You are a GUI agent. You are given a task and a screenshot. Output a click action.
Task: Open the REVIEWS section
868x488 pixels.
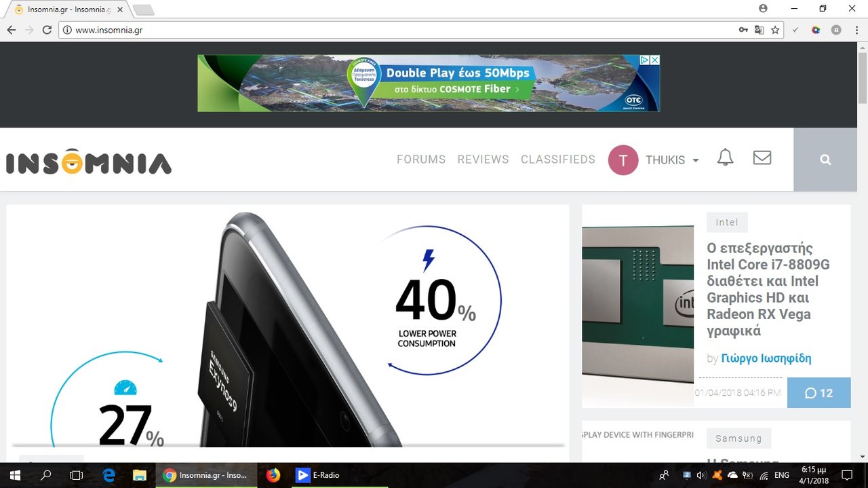tap(483, 159)
